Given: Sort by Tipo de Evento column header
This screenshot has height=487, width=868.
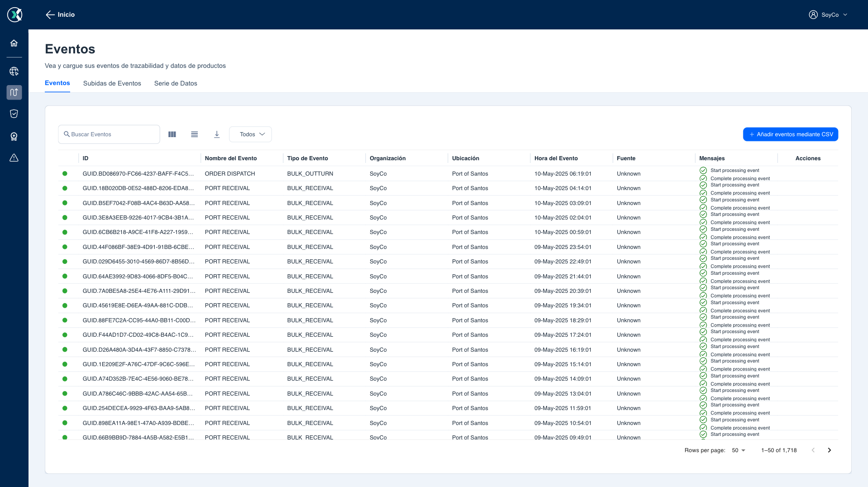Looking at the screenshot, I should [x=308, y=158].
